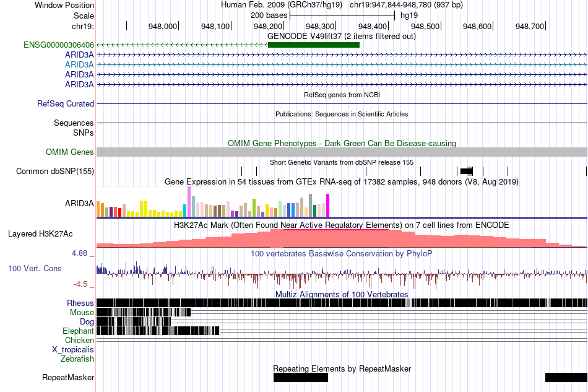Click the pink H3K27Ac signal peak
The image size is (588, 392).
point(335,238)
